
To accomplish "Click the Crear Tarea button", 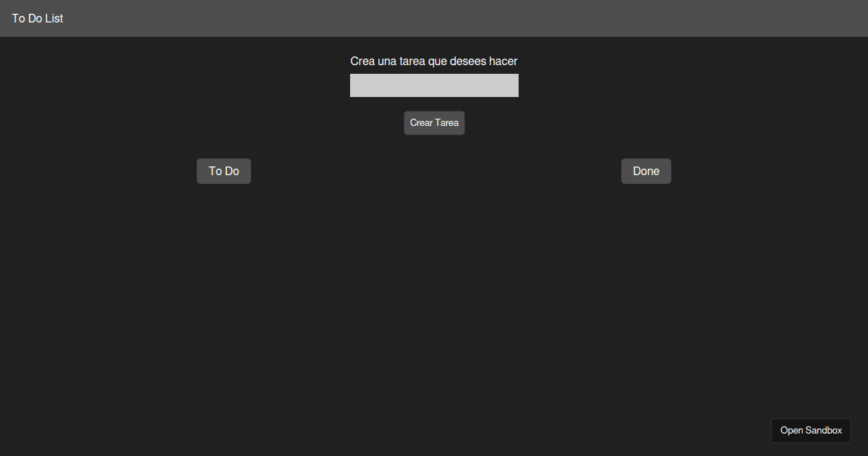I will pyautogui.click(x=434, y=122).
